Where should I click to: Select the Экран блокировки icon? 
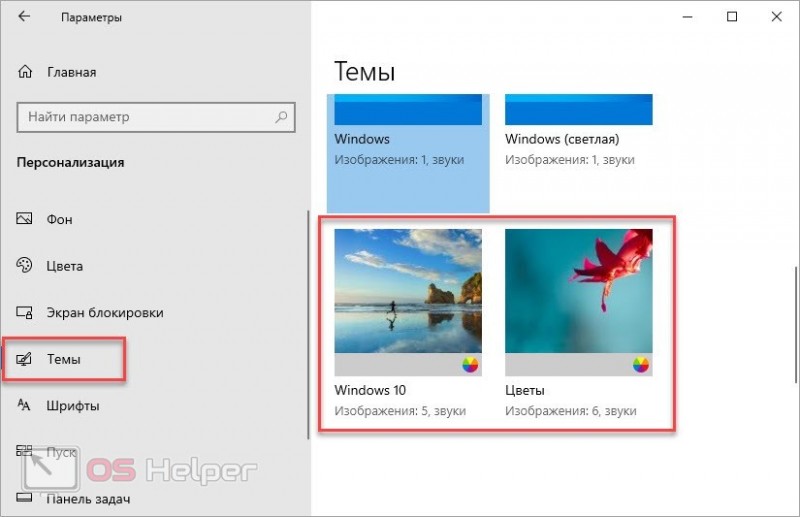24,312
